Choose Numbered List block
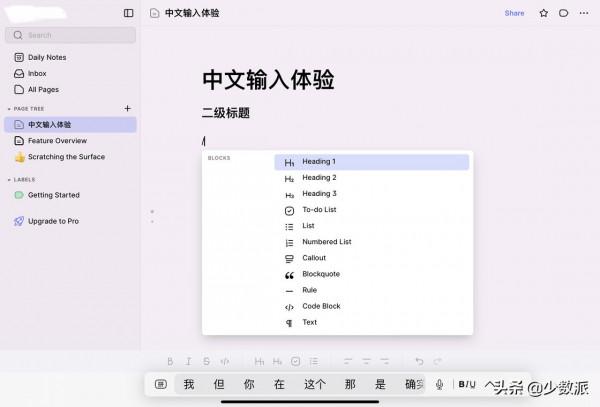 click(x=372, y=242)
